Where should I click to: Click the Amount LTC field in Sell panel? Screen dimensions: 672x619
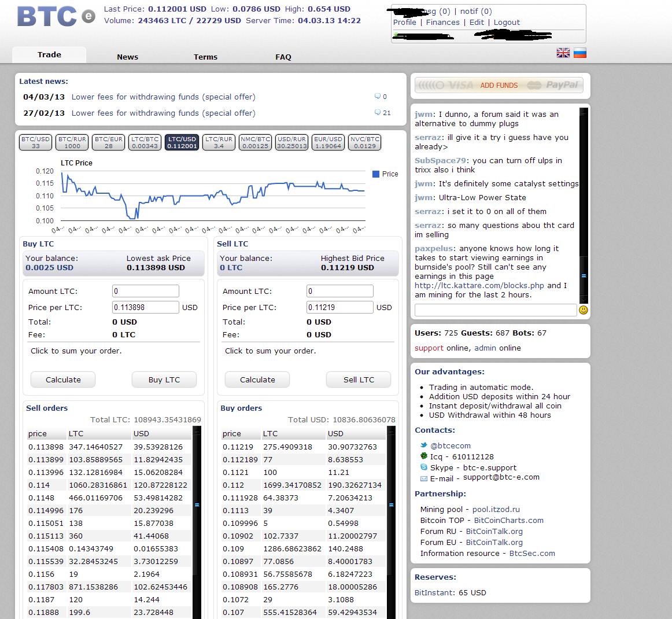(340, 291)
